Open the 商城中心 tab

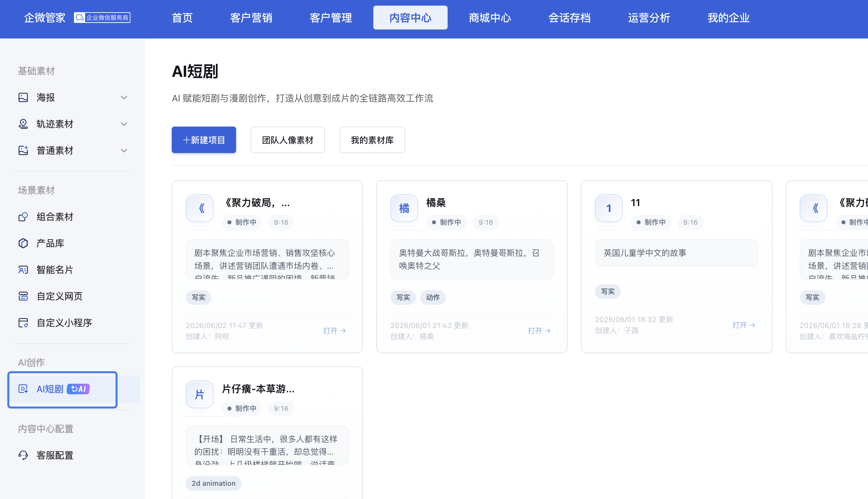[x=490, y=18]
